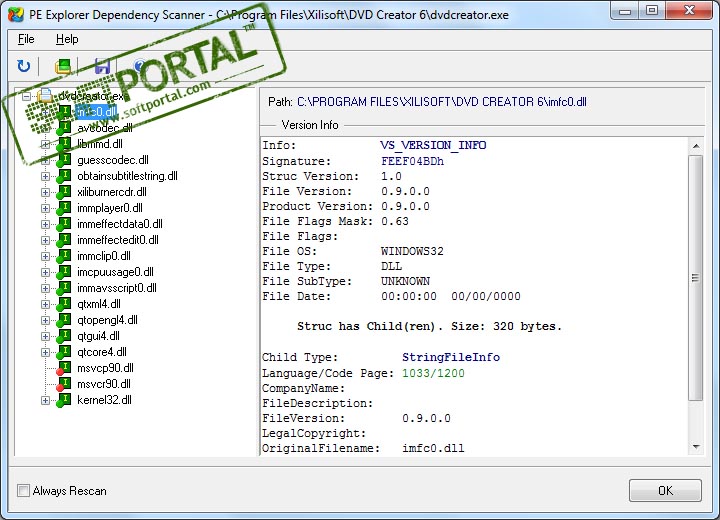Click the guesscodec.dll module icon

pos(63,160)
